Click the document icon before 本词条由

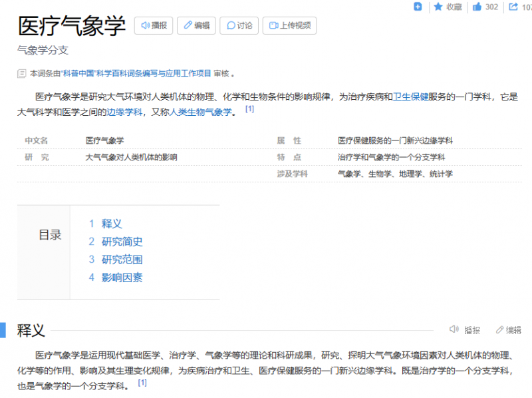(22, 73)
